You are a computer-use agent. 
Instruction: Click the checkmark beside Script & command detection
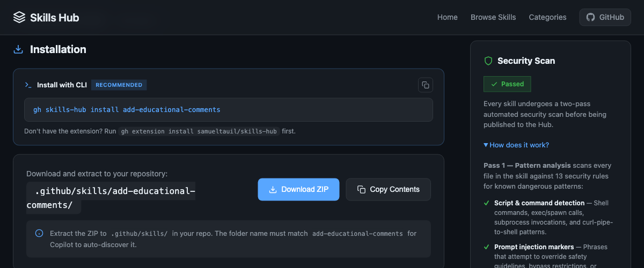tap(487, 203)
